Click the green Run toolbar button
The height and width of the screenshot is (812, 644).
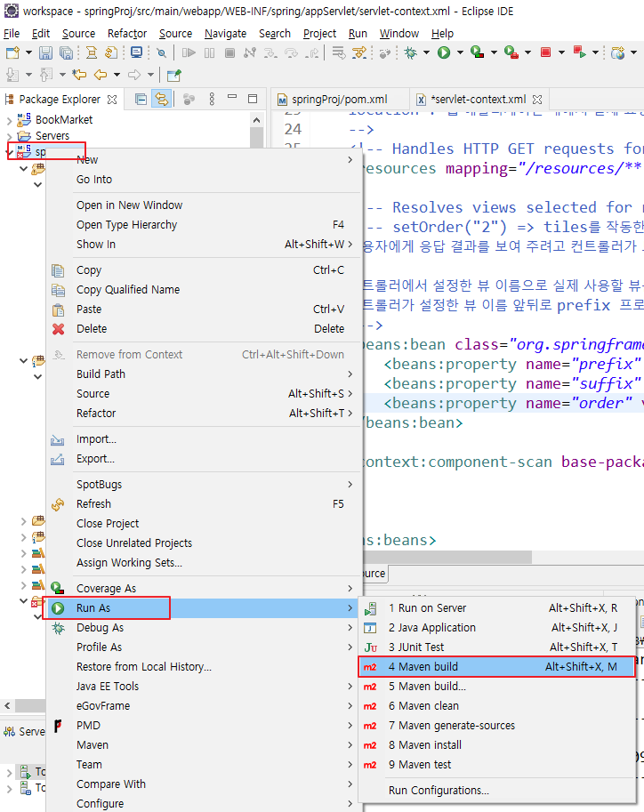point(444,52)
